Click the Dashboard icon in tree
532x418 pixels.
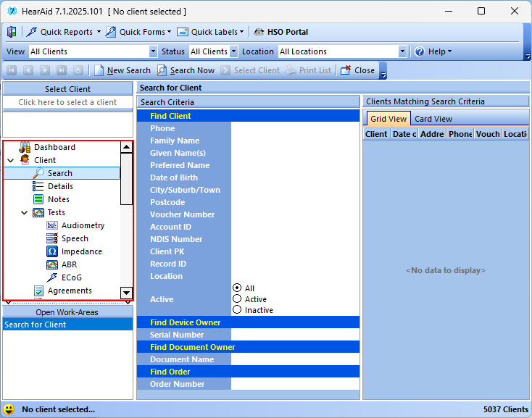[x=25, y=147]
